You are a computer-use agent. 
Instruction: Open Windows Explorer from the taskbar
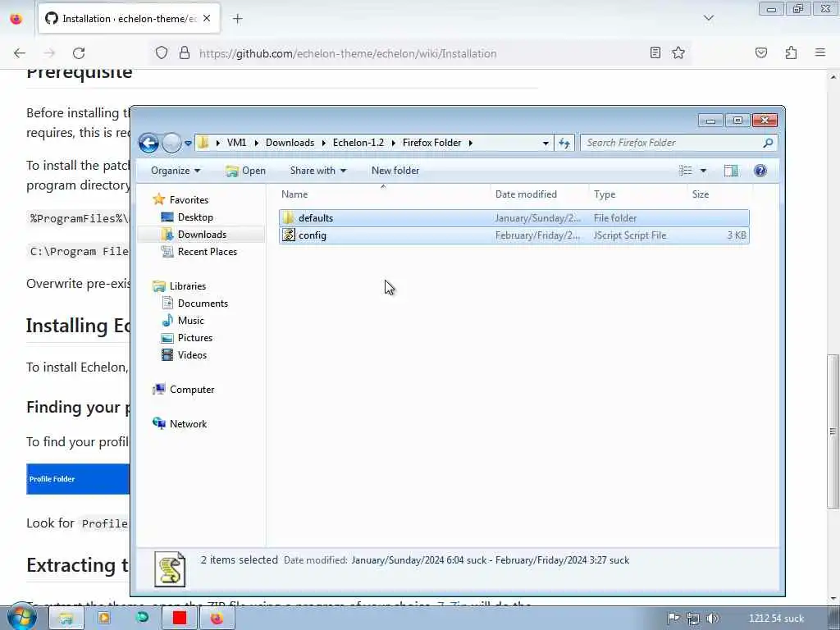coord(66,619)
